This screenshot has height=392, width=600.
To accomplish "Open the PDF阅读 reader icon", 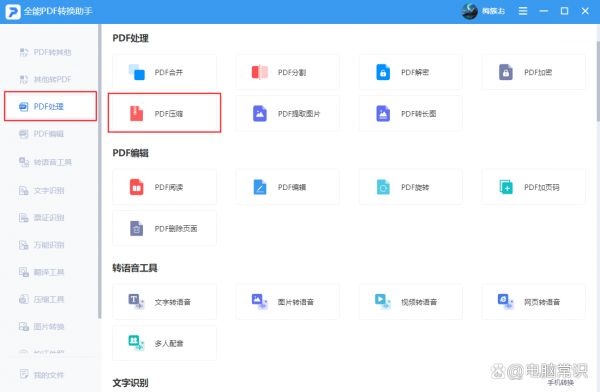I will [137, 187].
